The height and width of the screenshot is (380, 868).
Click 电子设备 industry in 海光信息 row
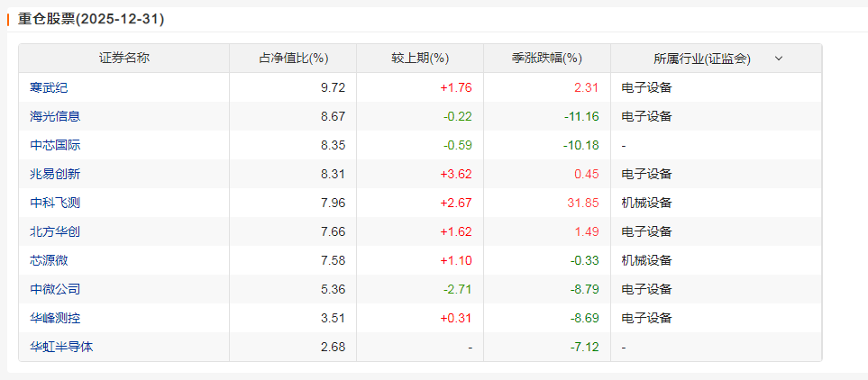tap(646, 116)
